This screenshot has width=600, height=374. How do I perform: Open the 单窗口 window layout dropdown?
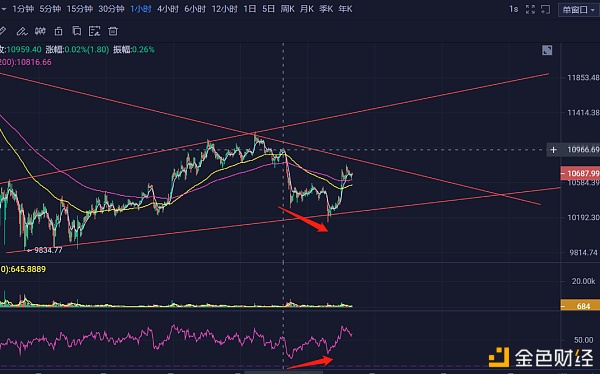[x=579, y=10]
